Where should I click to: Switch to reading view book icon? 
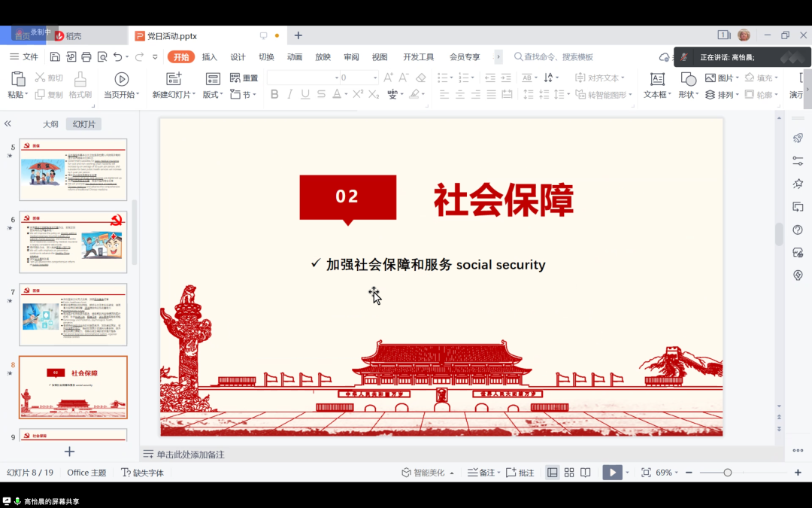[x=586, y=472]
